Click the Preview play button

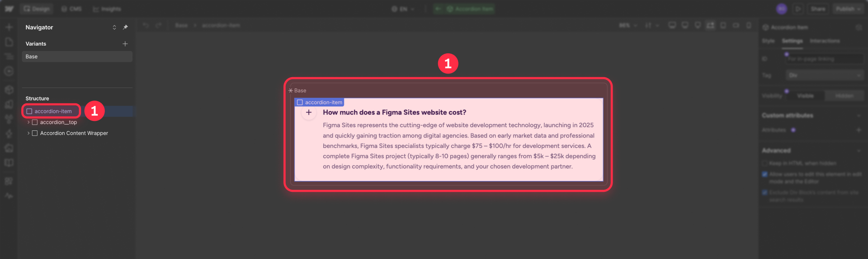(x=798, y=9)
